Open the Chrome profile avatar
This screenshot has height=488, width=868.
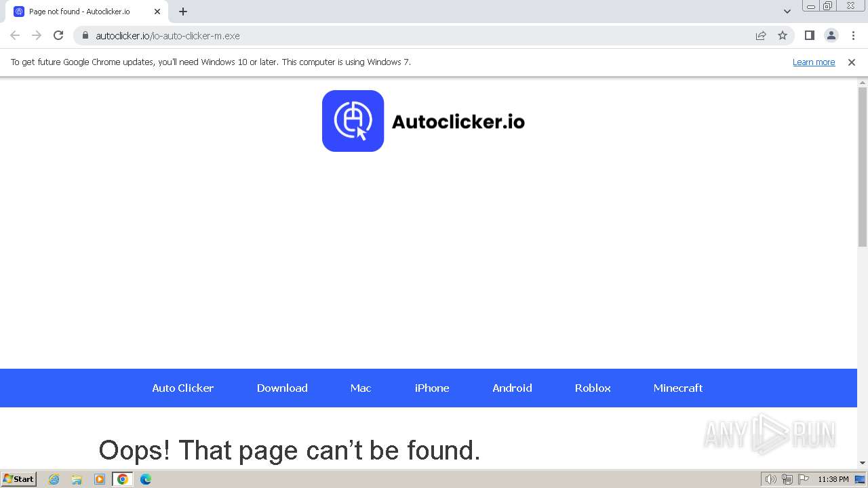831,35
